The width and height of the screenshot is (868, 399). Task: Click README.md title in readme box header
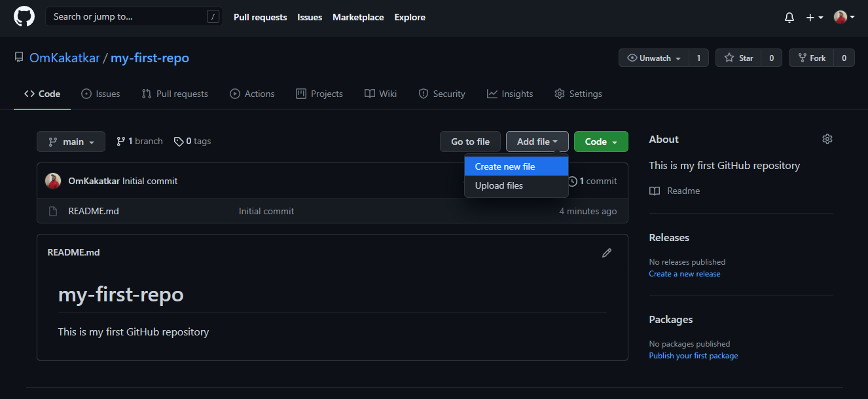click(74, 252)
